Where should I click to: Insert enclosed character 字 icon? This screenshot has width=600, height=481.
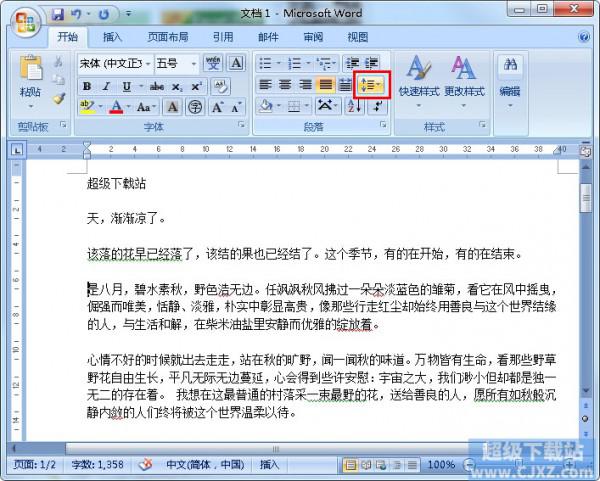click(195, 107)
